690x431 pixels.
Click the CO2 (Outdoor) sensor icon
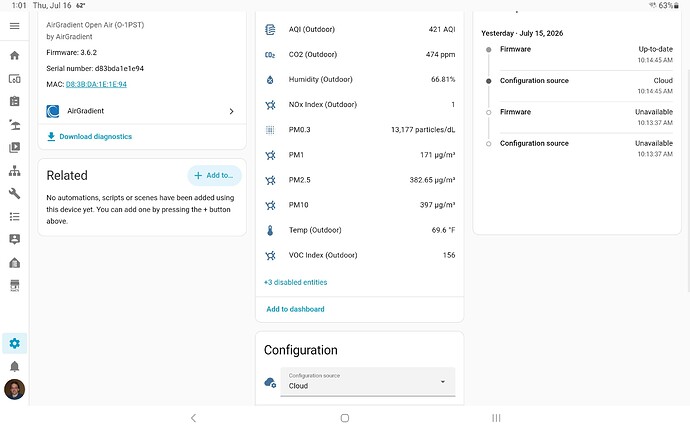pyautogui.click(x=270, y=55)
